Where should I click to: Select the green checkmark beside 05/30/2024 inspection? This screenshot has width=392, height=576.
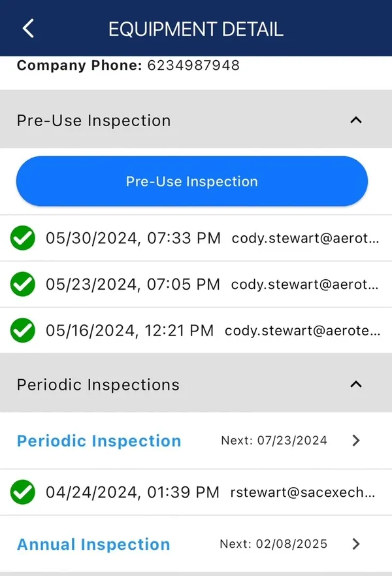[x=22, y=238]
